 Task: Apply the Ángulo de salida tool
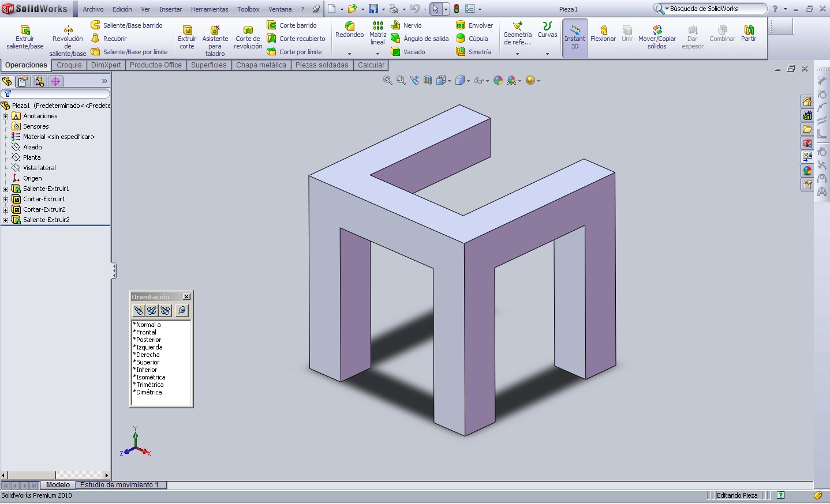pyautogui.click(x=420, y=39)
